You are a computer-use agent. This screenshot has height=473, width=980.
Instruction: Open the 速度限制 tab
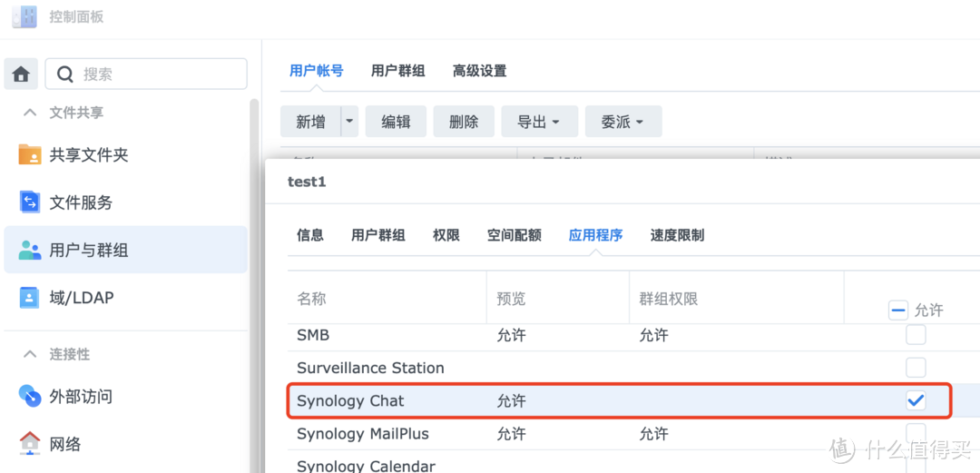coord(677,235)
